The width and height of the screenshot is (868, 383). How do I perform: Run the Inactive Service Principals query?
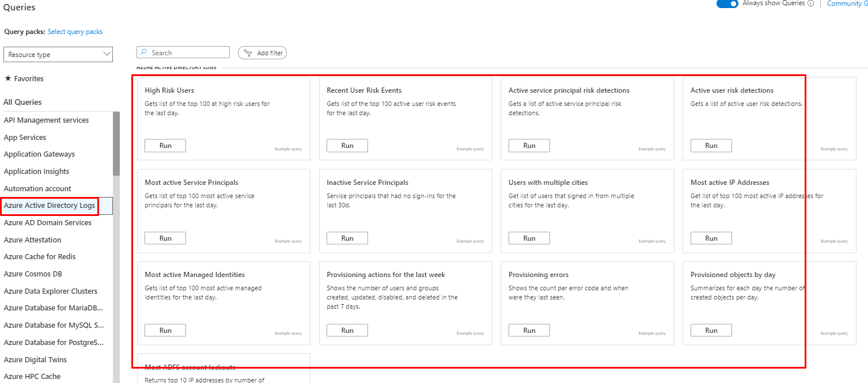click(x=347, y=238)
